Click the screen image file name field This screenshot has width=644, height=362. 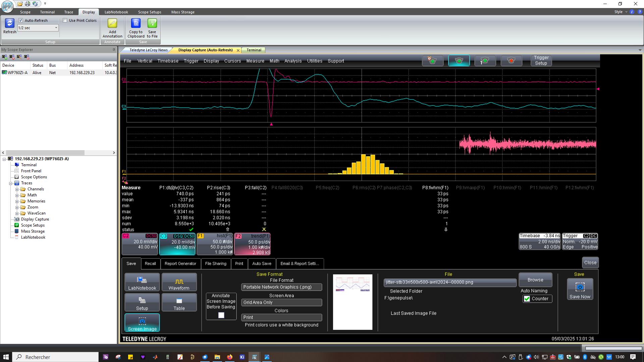[449, 282]
